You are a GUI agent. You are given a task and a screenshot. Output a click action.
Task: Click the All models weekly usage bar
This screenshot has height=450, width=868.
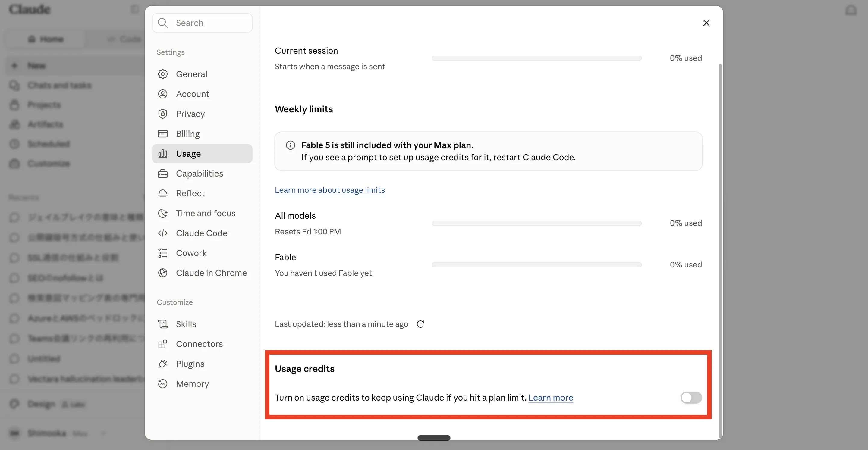536,223
